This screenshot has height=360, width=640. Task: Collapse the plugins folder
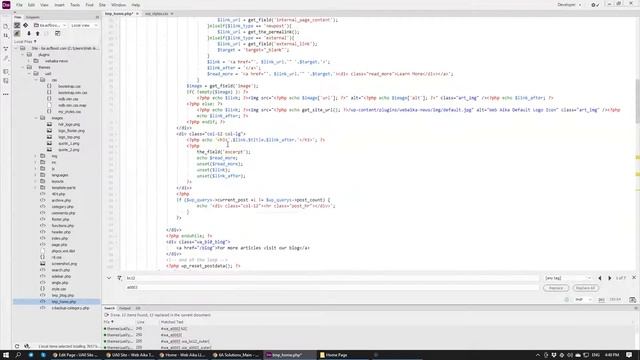pos(22,54)
